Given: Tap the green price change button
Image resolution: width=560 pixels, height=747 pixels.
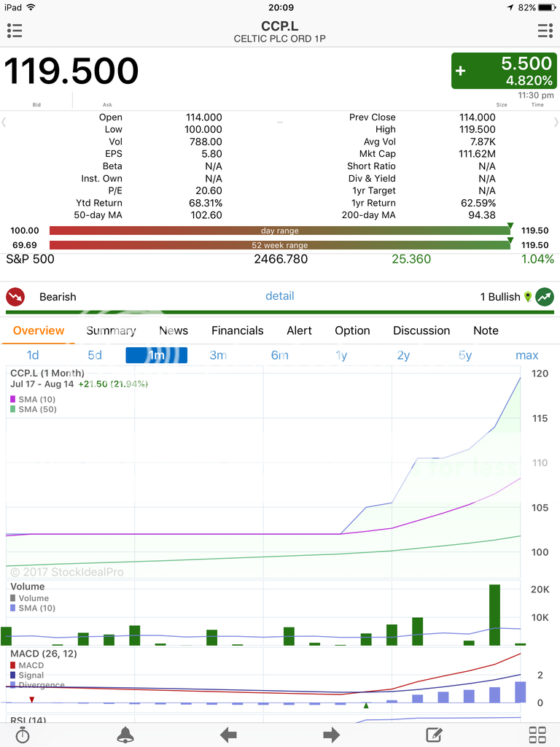Looking at the screenshot, I should (504, 71).
